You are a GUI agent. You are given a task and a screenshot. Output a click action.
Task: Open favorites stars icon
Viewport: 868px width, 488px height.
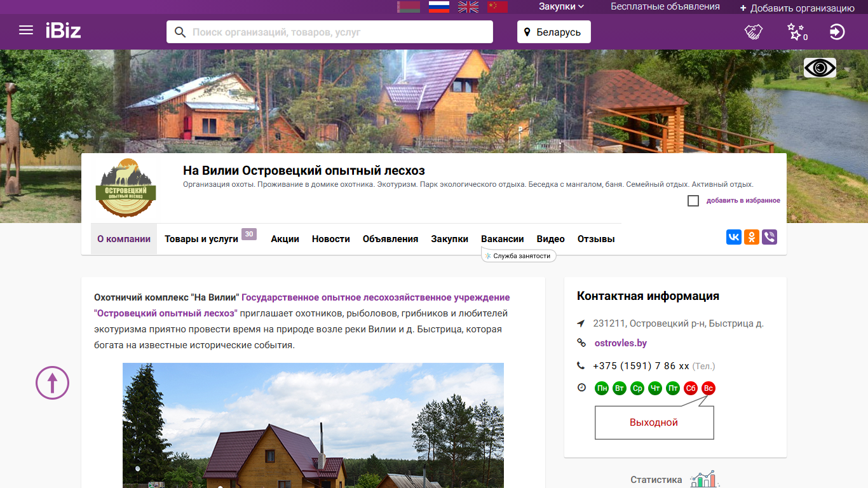pyautogui.click(x=797, y=32)
